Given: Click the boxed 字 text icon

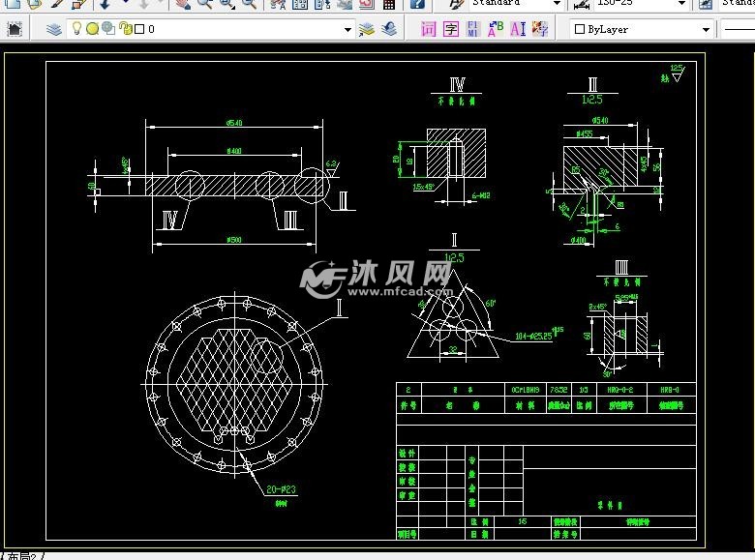Looking at the screenshot, I should (451, 29).
